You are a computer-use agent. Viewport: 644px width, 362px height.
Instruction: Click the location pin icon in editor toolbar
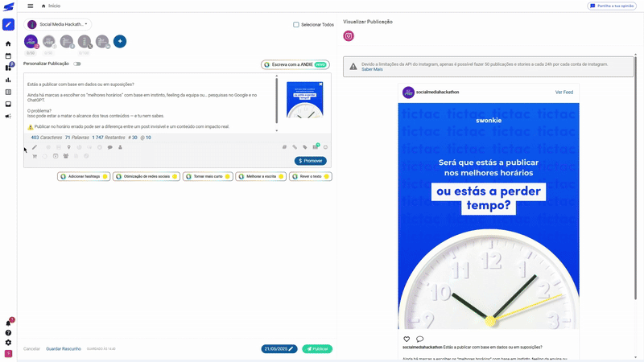tap(68, 147)
